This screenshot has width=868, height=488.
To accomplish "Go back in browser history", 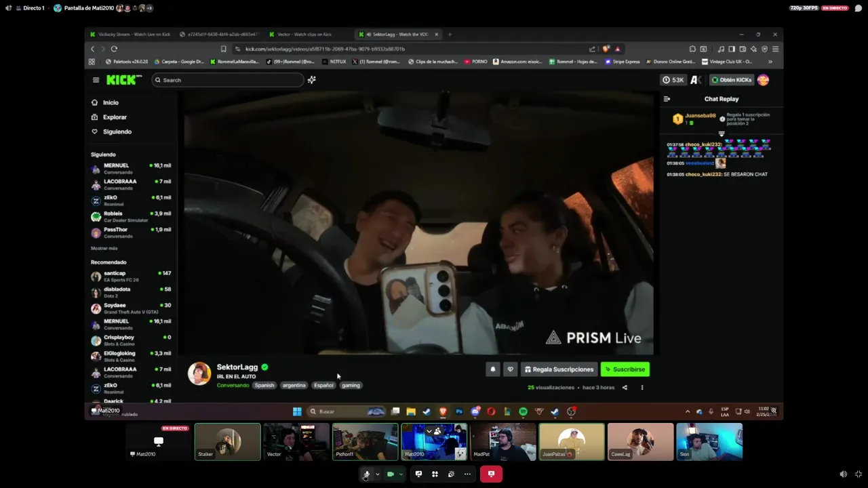I will [x=93, y=49].
